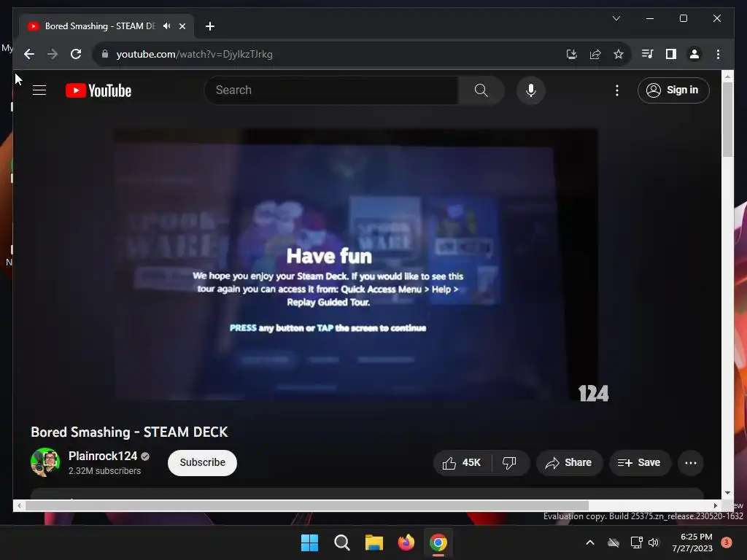
Task: Go to YouTube home via logo
Action: pyautogui.click(x=98, y=90)
